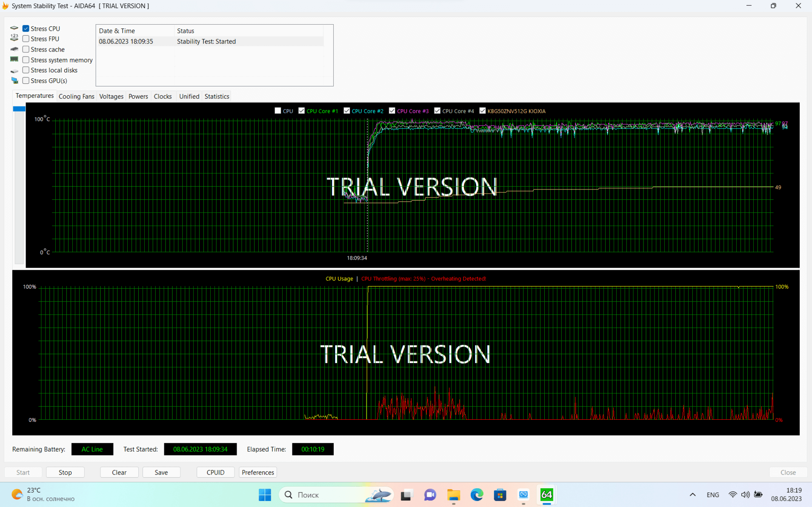Click the Windows Start button
The width and height of the screenshot is (812, 507).
(x=265, y=495)
